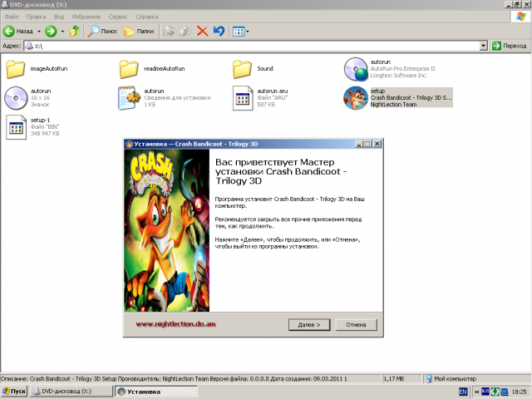Select the Sound folder
The width and height of the screenshot is (532, 399).
tap(253, 69)
